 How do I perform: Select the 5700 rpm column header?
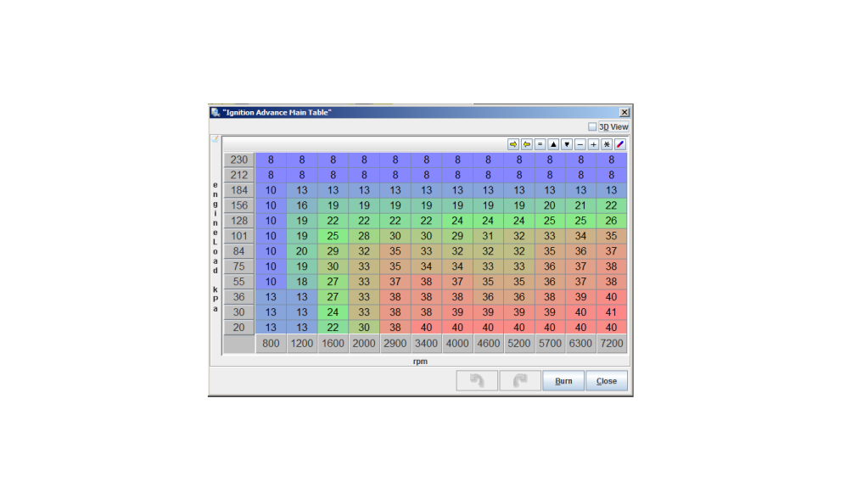pos(550,344)
